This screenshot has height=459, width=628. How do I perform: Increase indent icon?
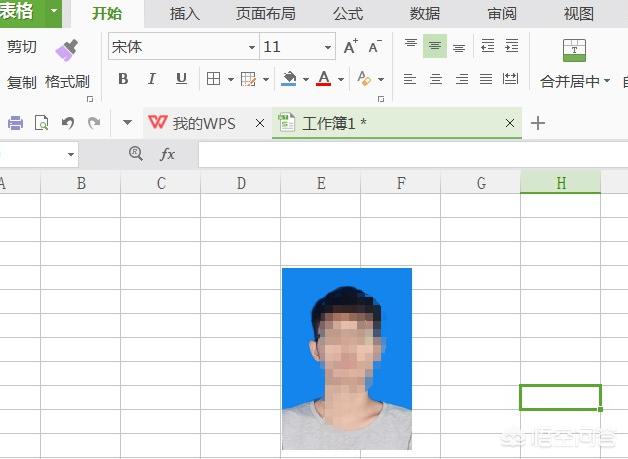coord(512,46)
